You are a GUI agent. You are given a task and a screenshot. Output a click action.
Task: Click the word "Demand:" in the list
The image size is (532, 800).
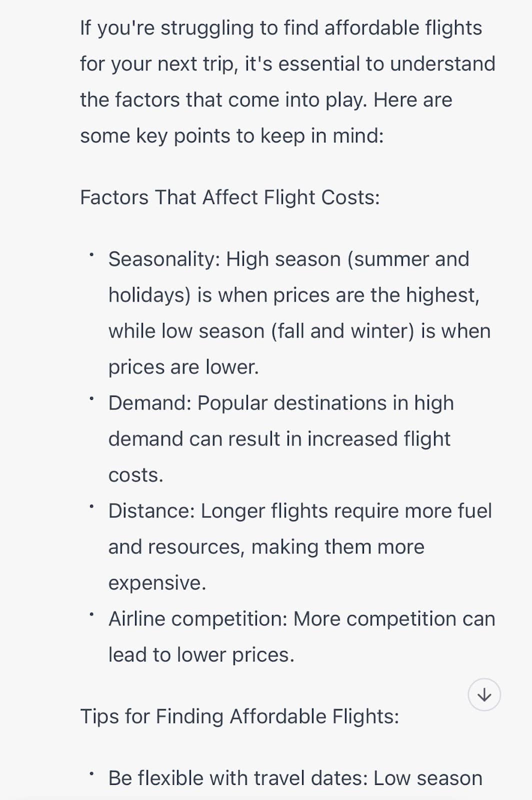(150, 403)
